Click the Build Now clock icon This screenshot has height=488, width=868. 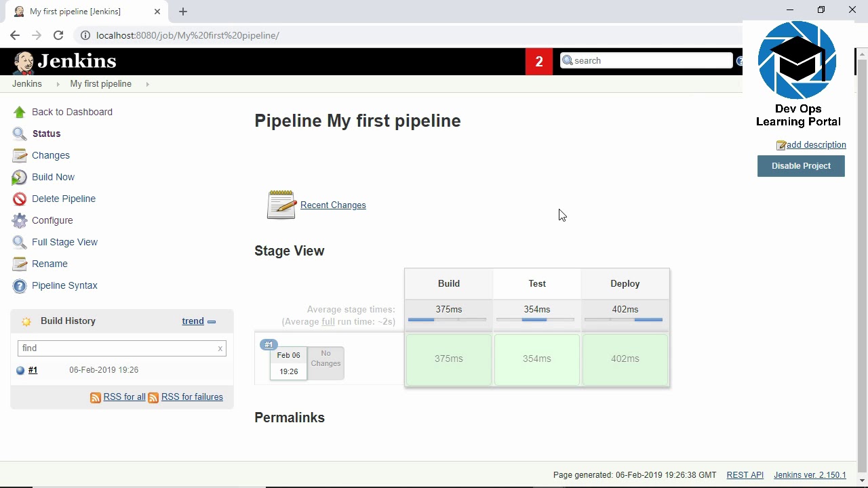pos(19,178)
